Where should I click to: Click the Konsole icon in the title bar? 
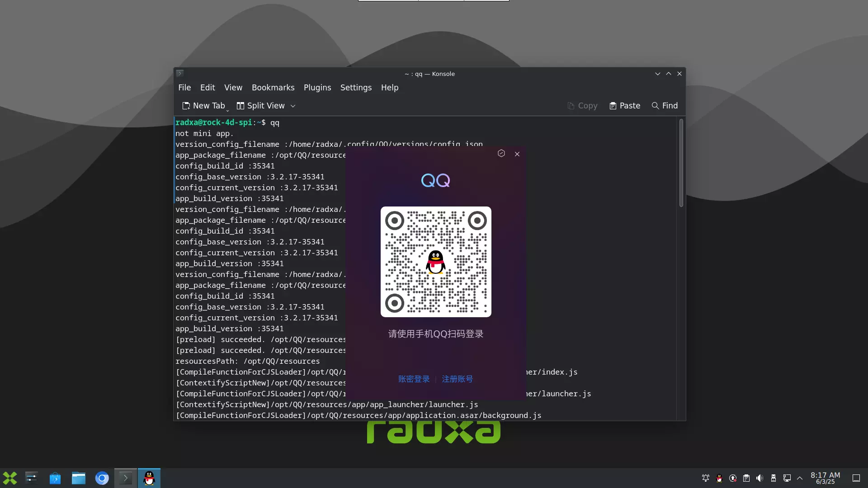coord(180,73)
